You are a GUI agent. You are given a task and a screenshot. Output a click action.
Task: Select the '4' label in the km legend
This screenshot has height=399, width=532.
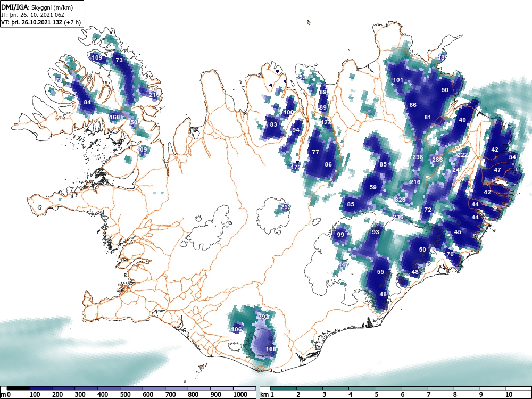(x=350, y=395)
